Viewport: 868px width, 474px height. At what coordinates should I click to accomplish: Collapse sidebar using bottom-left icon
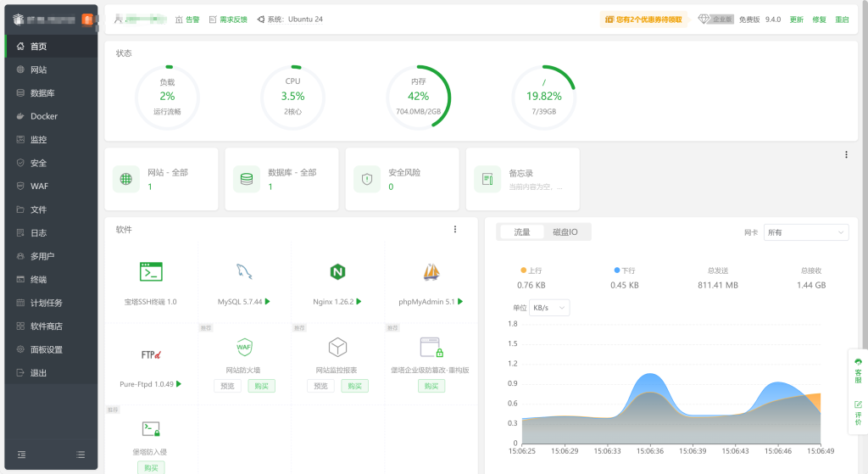[21, 454]
